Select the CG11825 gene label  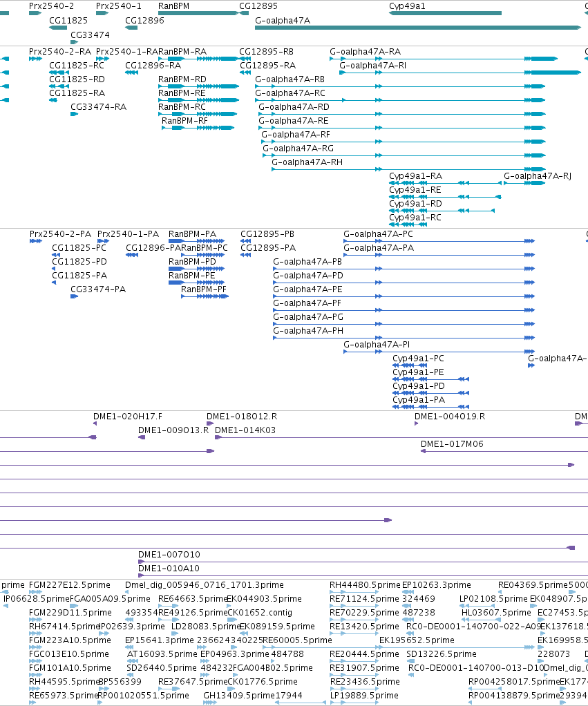click(x=68, y=20)
